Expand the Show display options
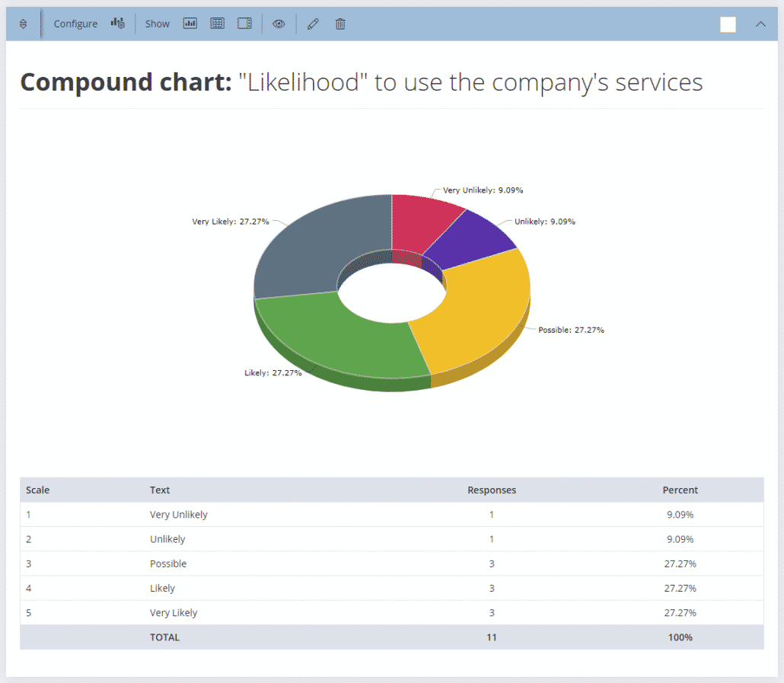Screen dimensions: 784x683 [x=157, y=24]
